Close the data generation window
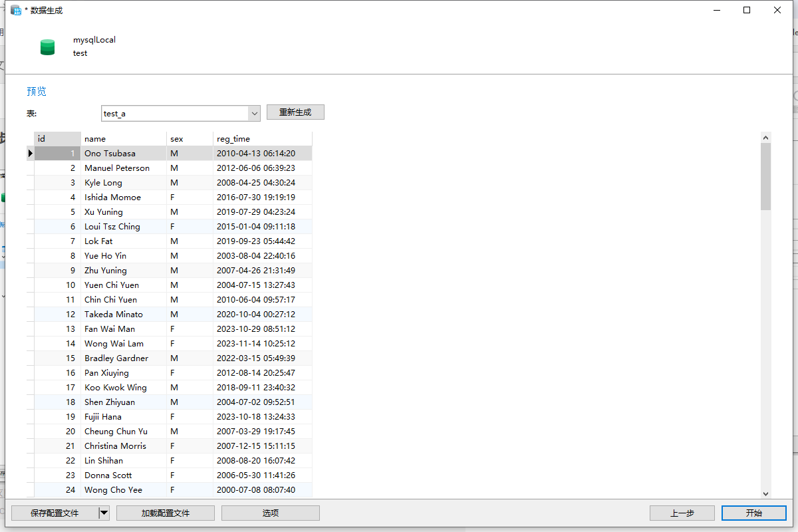Screen dimensions: 798x532 [x=777, y=10]
